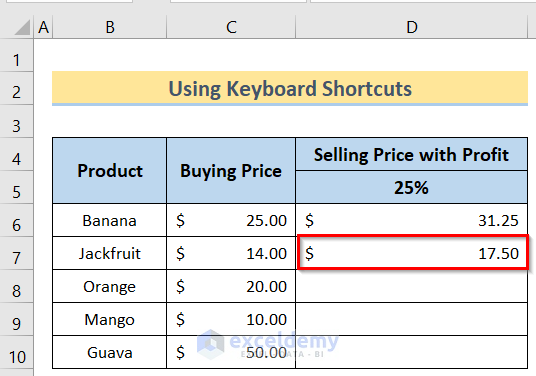Image resolution: width=536 pixels, height=376 pixels.
Task: Select column C header
Action: [x=231, y=27]
